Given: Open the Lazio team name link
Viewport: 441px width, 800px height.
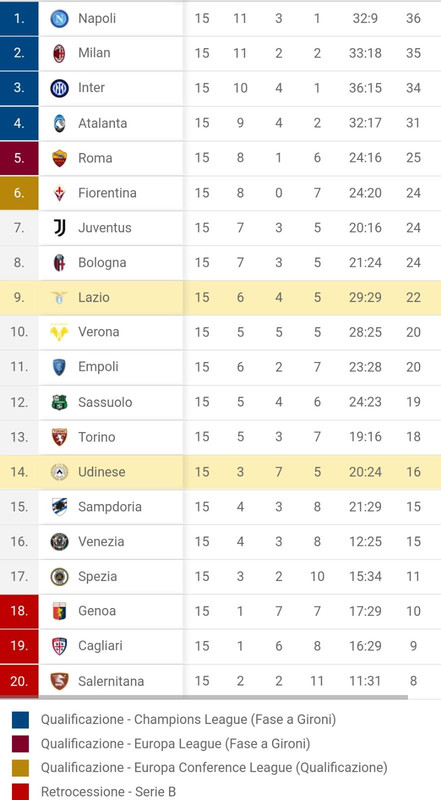Looking at the screenshot, I should 94,297.
